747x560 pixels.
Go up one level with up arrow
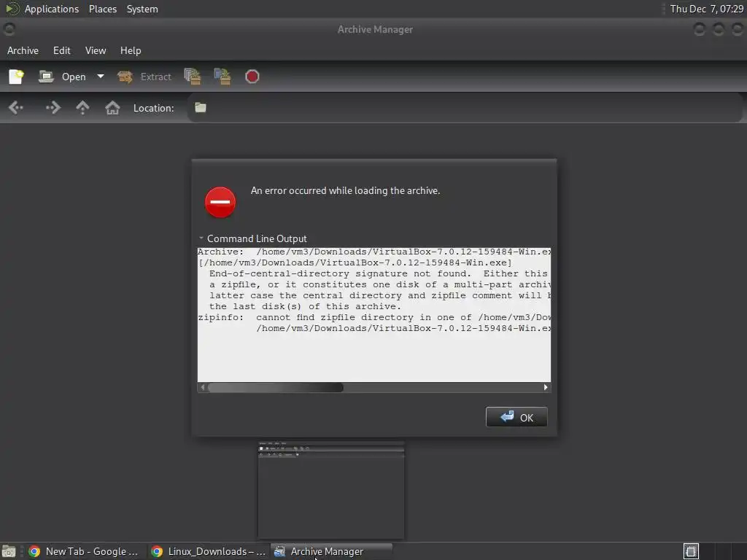click(83, 108)
